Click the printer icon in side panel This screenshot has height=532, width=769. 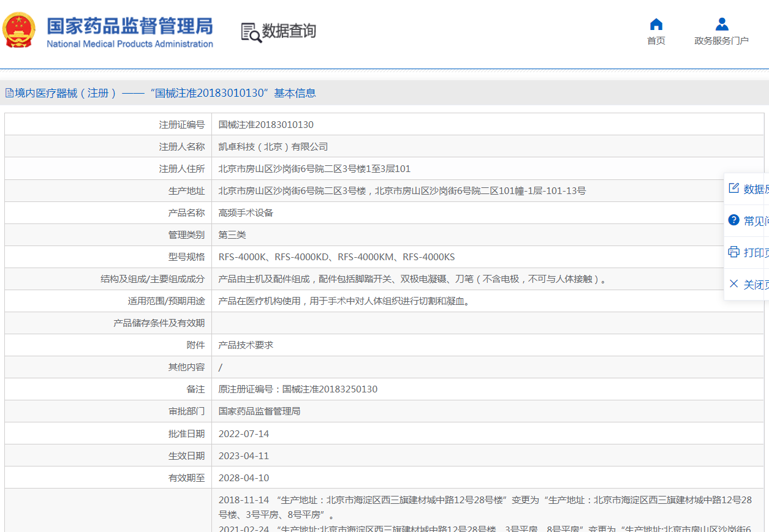pos(733,252)
